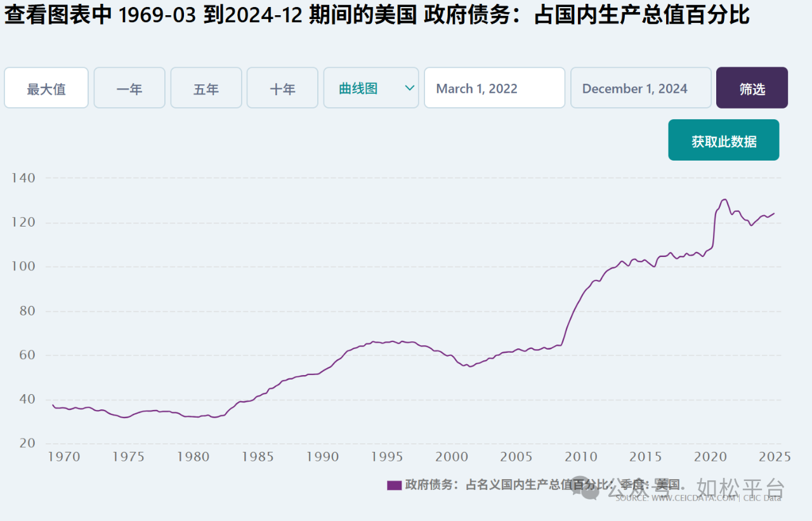Click the y-axis label 20
This screenshot has width=812, height=521.
pos(27,444)
